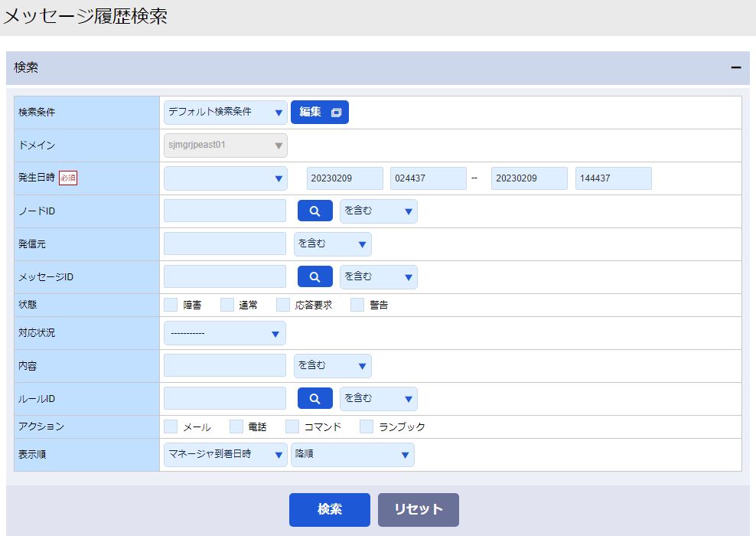Click the ノードID search magnifier button
Viewport: 756px width, 536px height.
[314, 211]
